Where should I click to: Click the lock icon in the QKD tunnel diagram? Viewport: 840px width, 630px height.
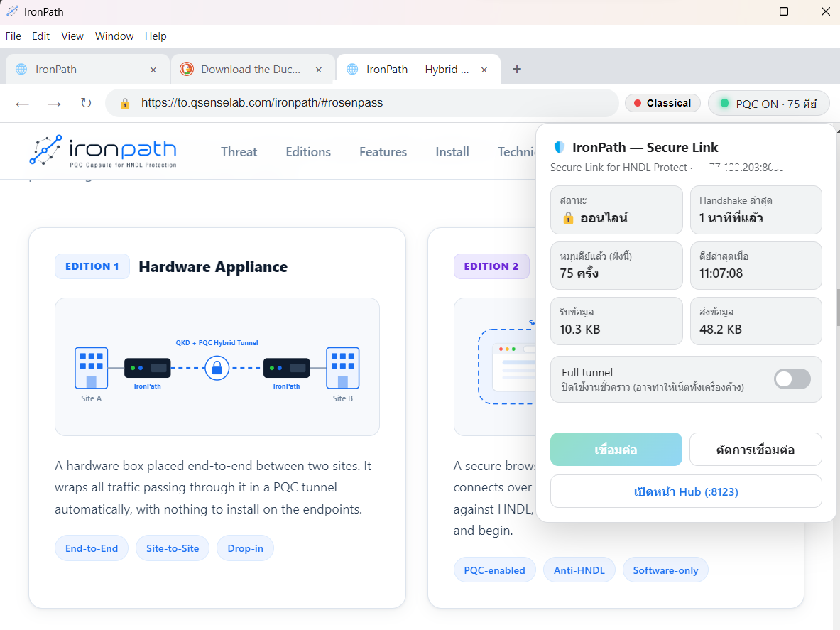[217, 368]
